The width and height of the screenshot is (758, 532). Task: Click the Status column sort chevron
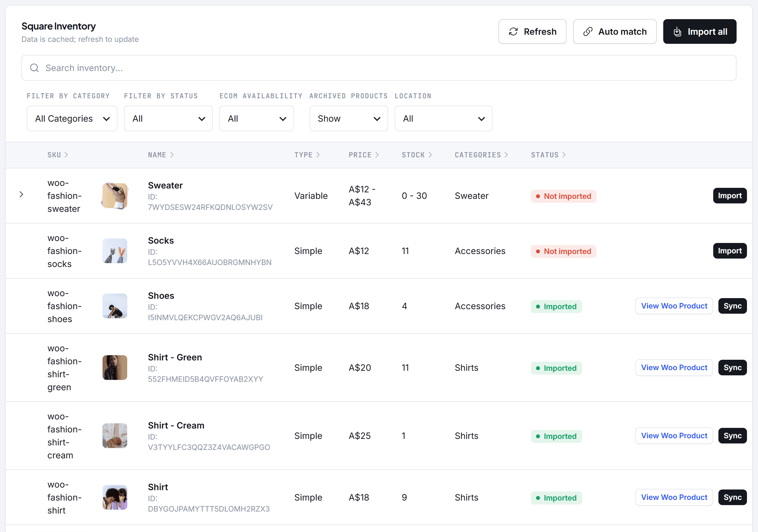564,155
